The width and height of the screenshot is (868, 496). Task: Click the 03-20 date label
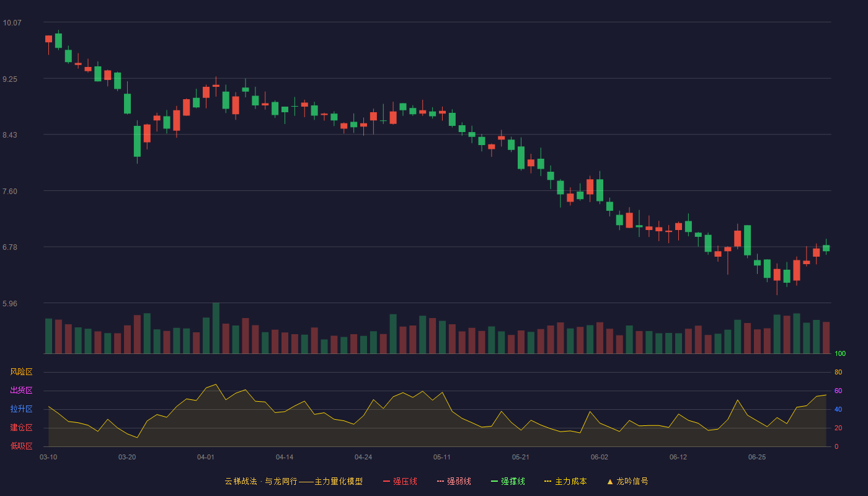(127, 457)
